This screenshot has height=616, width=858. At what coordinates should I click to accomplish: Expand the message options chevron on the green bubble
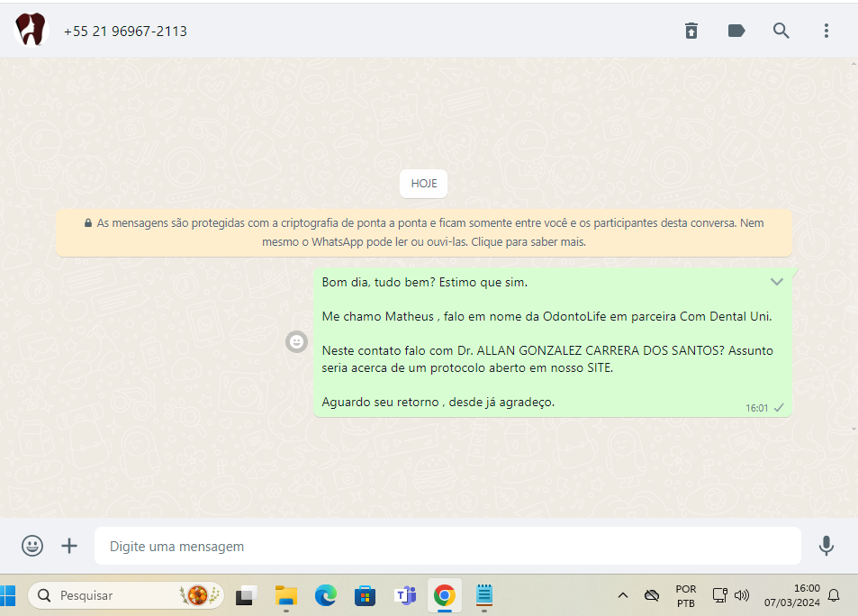click(x=776, y=282)
